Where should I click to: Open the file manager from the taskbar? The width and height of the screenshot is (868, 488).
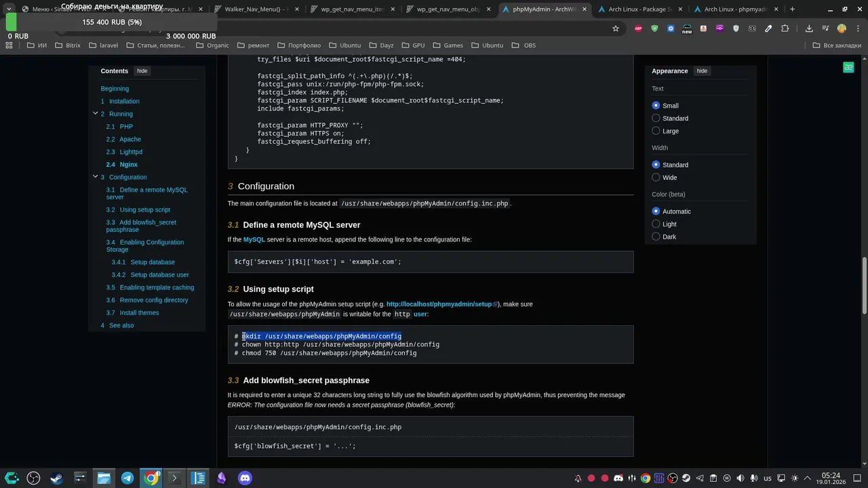pos(104,478)
